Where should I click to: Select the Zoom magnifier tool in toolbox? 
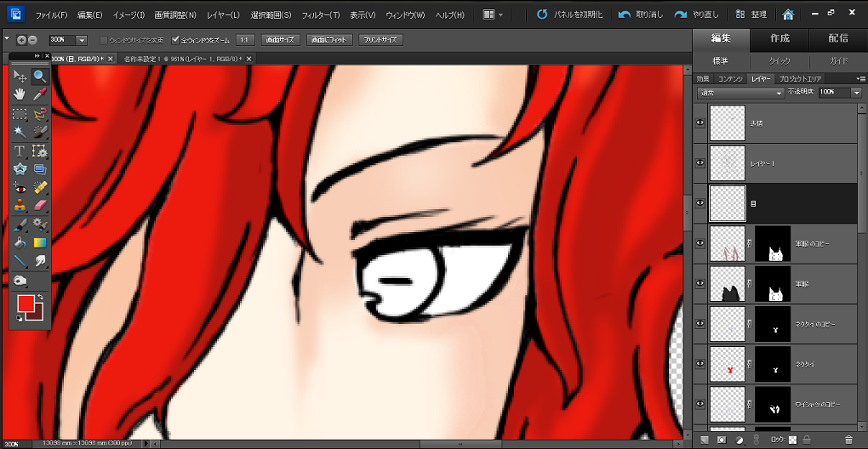coord(39,76)
